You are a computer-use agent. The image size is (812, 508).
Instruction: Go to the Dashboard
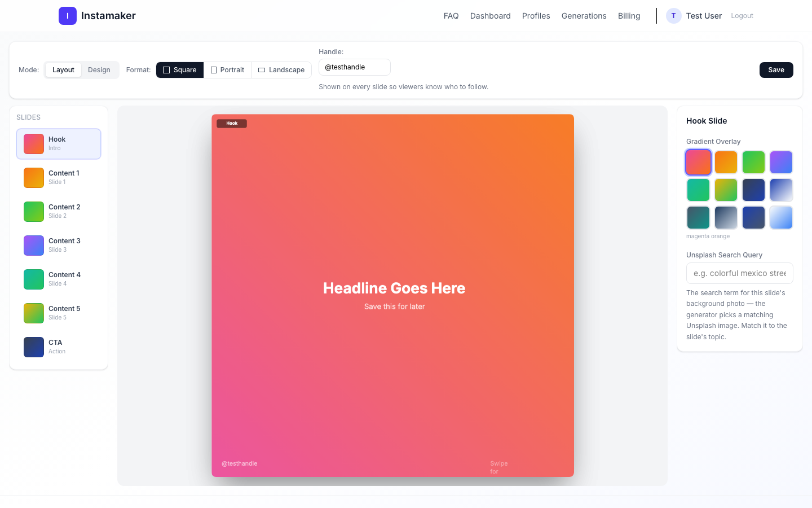491,16
